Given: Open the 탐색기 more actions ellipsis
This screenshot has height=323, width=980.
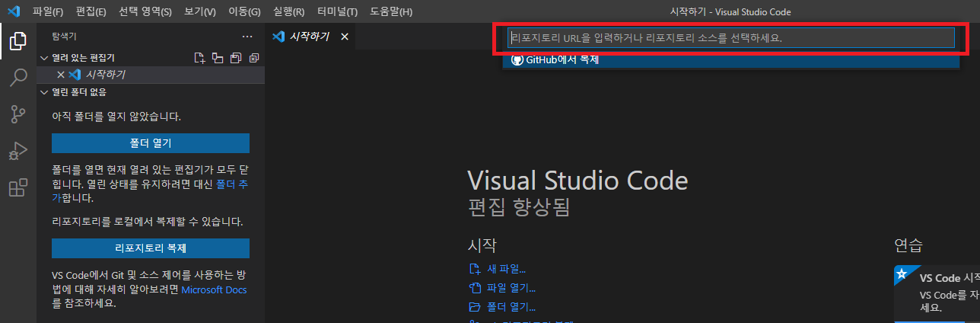Looking at the screenshot, I should point(247,36).
